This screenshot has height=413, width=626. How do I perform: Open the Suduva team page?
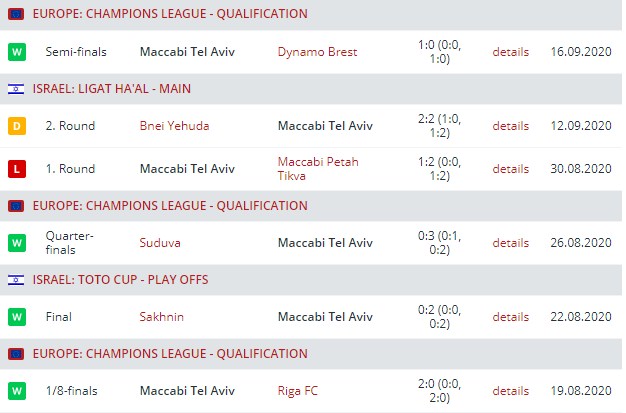point(161,243)
